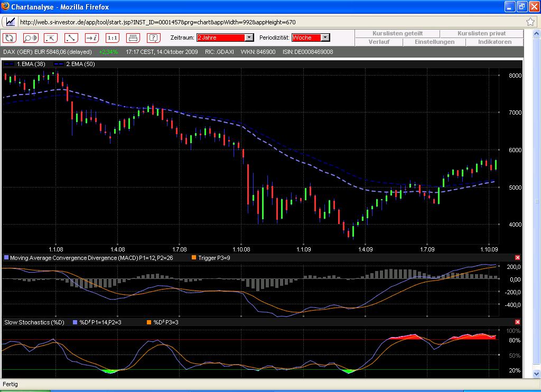
Task: Click the print chart icon
Action: click(133, 38)
